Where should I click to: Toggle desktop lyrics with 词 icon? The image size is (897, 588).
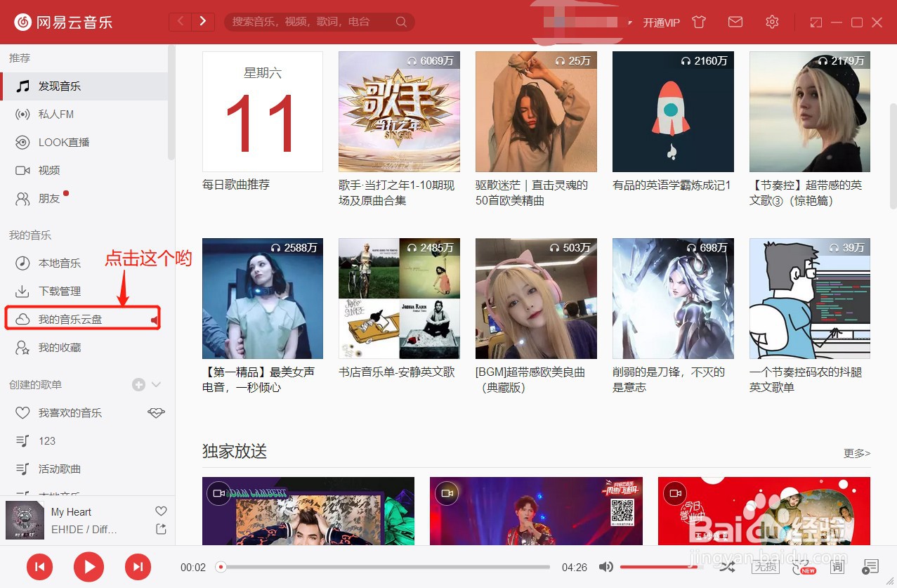(837, 567)
